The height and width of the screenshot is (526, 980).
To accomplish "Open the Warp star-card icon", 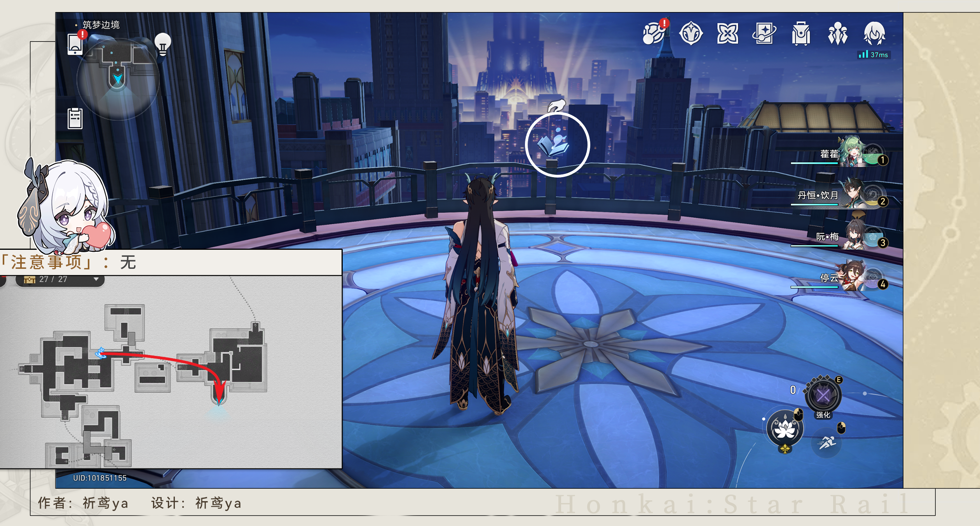I will [764, 33].
